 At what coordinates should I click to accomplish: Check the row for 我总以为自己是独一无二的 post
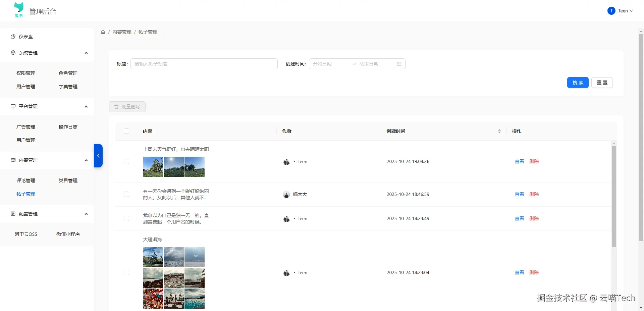(126, 218)
